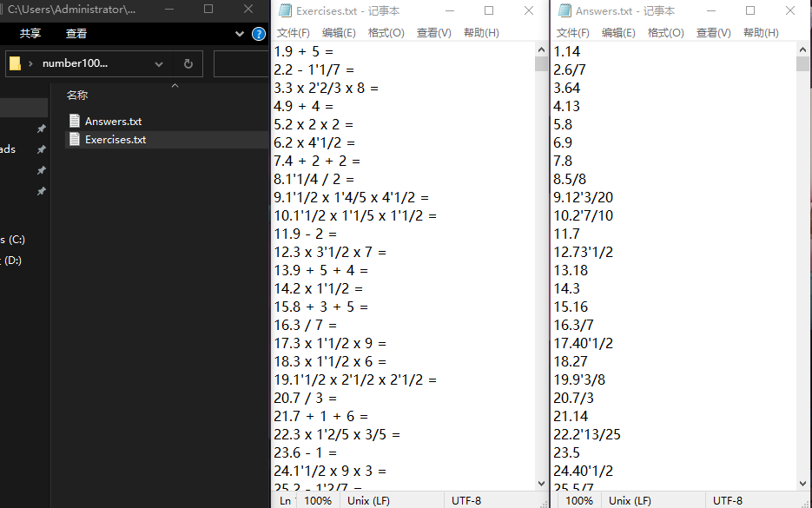Select the Exercises.txt file icon
Image resolution: width=812 pixels, height=508 pixels.
[75, 140]
